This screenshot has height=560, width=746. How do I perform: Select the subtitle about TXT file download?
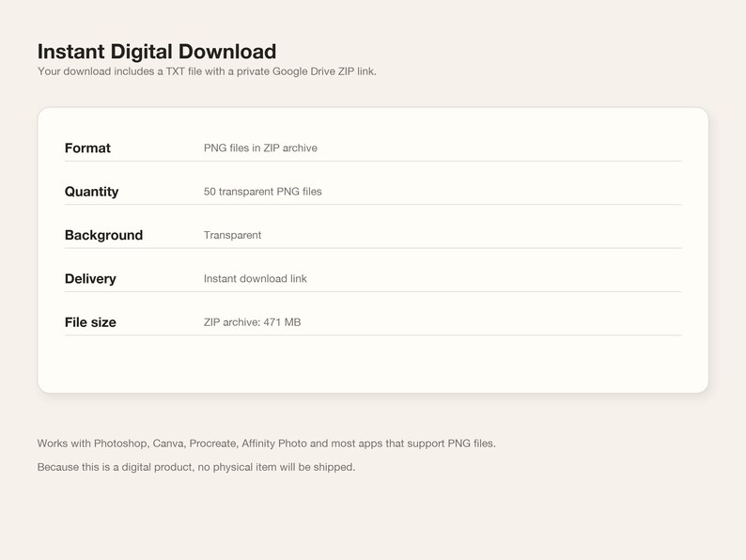point(207,71)
